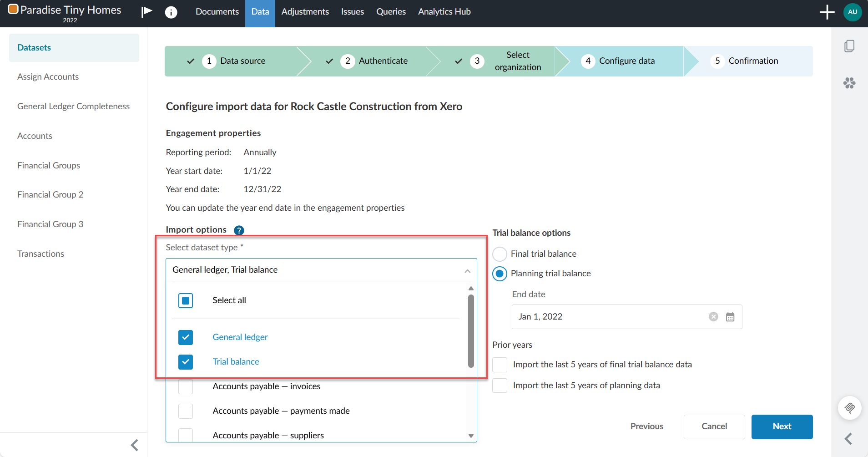Open the collaboration icon on the right sidebar
This screenshot has width=868, height=457.
[x=850, y=83]
